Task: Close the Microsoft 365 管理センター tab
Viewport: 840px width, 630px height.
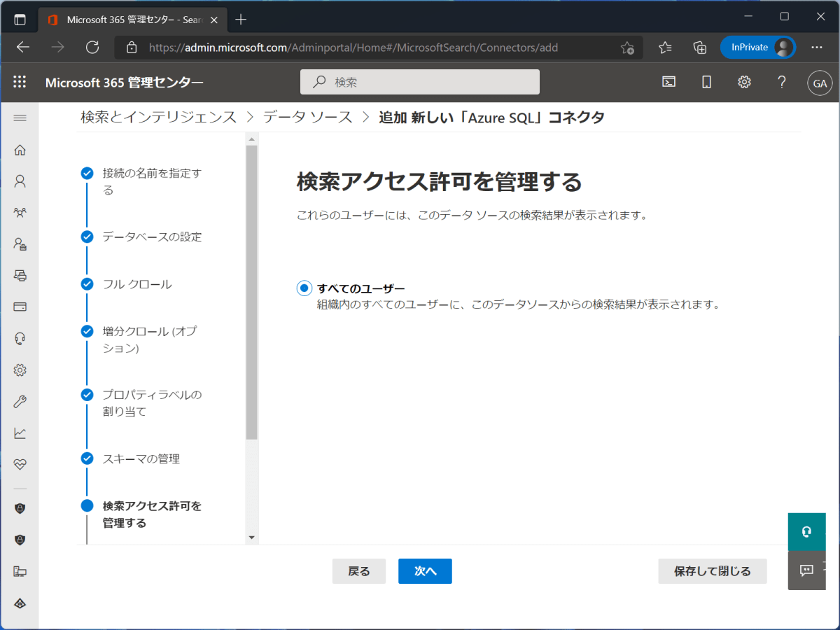Action: pos(215,20)
